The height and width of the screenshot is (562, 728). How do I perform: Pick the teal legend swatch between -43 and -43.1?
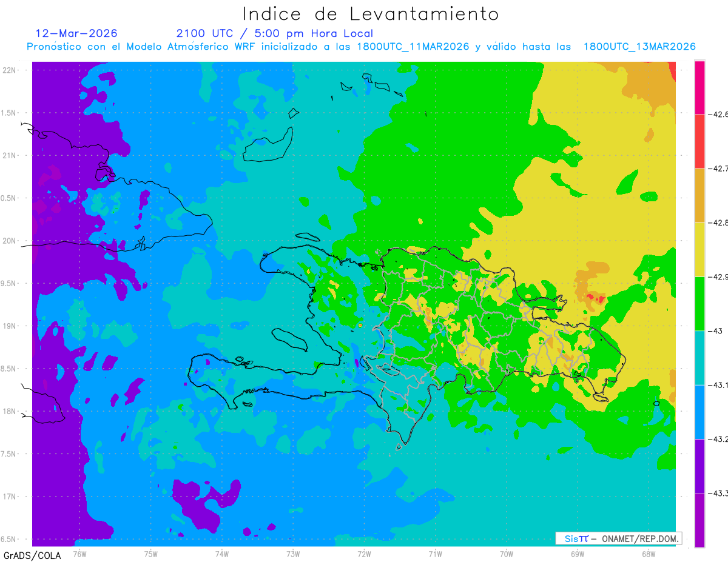coord(699,358)
